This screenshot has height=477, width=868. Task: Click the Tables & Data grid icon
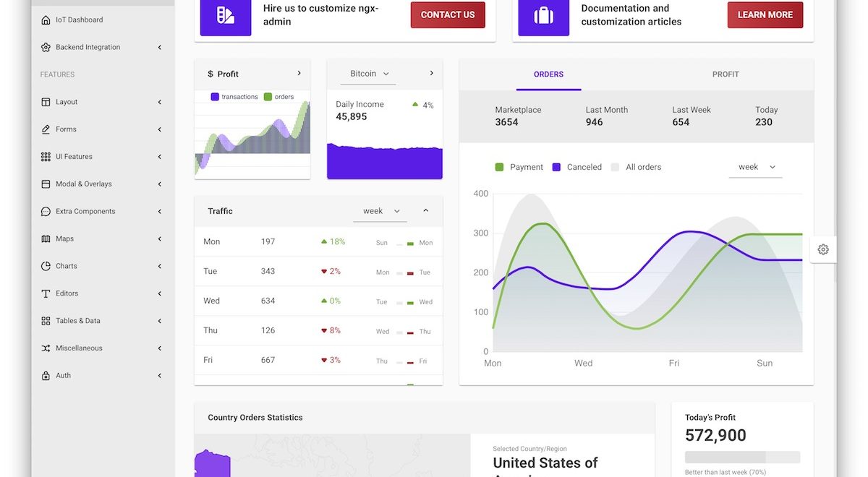click(46, 321)
